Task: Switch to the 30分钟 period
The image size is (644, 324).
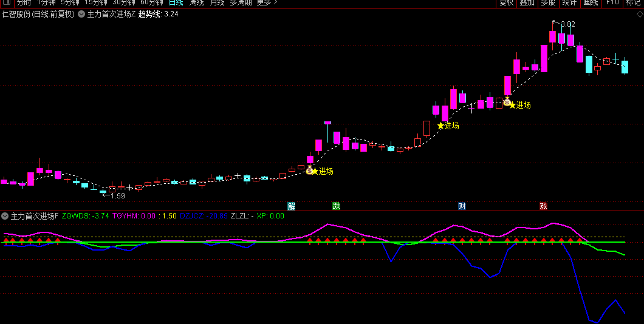Action: pyautogui.click(x=123, y=2)
